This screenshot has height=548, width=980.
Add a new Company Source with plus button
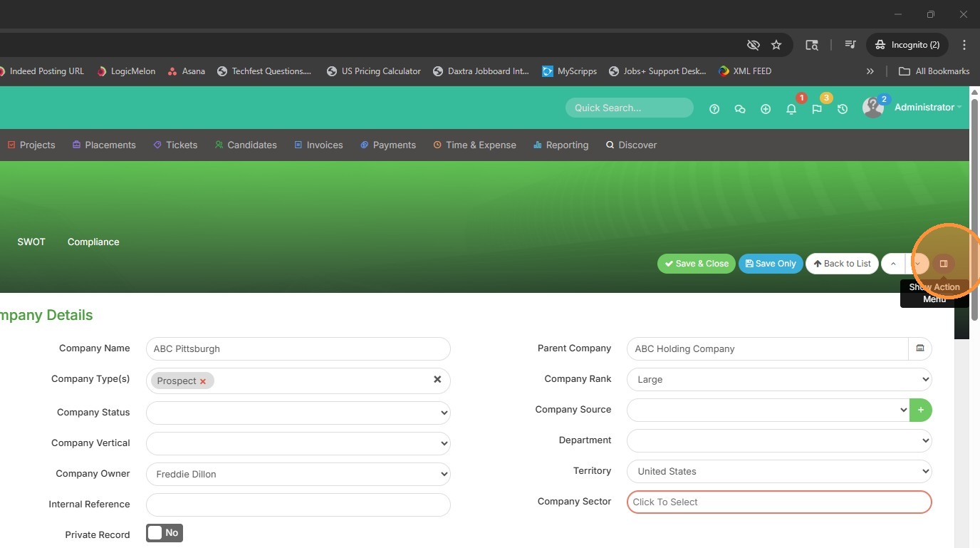921,410
